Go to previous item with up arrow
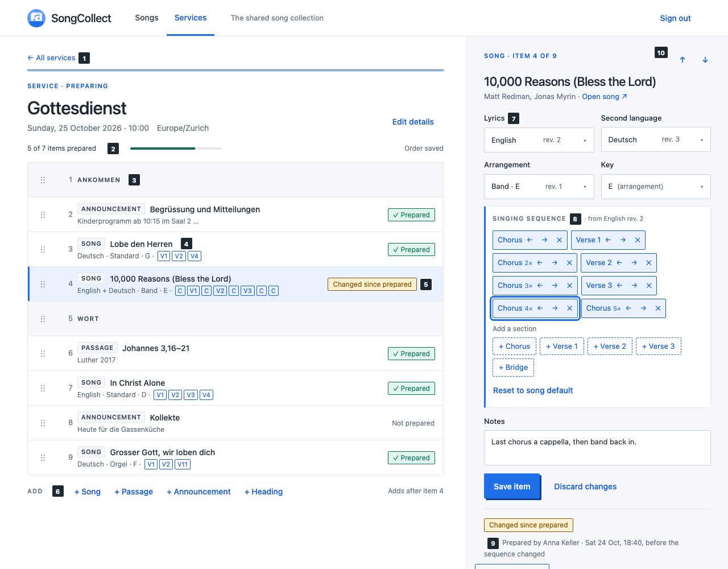The image size is (728, 569). 682,60
